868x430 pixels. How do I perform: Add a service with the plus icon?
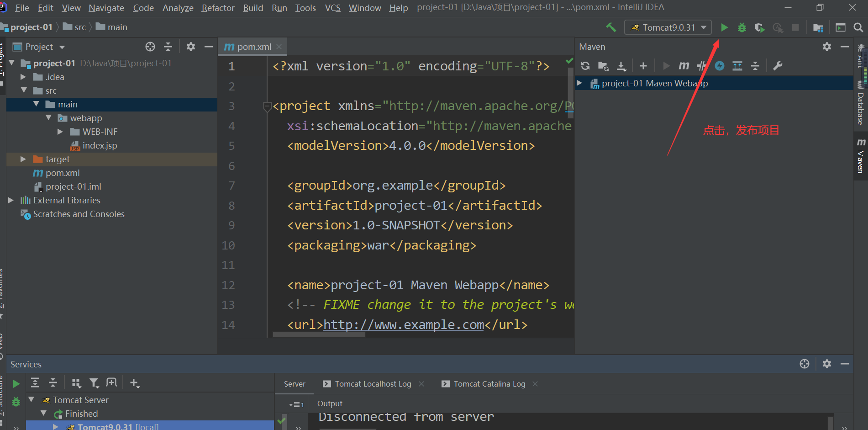135,383
